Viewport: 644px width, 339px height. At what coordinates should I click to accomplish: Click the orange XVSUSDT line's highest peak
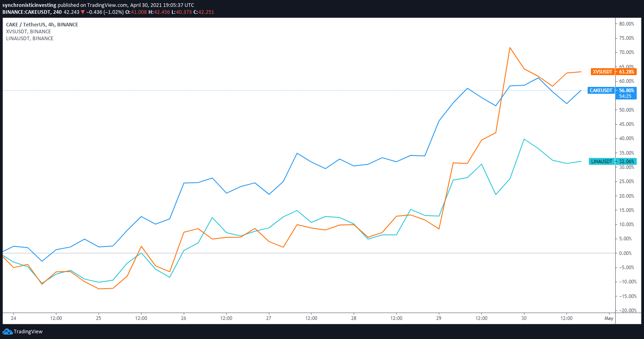tap(510, 48)
